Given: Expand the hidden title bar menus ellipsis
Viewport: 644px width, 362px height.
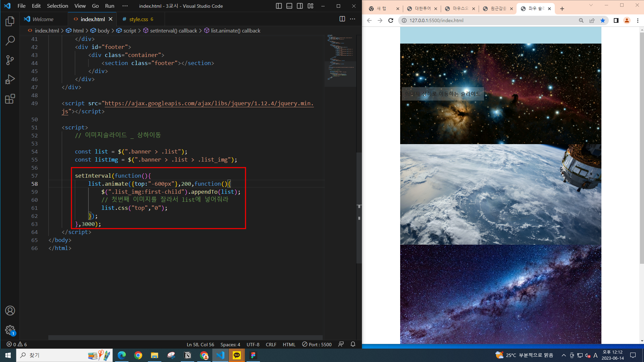Looking at the screenshot, I should 125,6.
